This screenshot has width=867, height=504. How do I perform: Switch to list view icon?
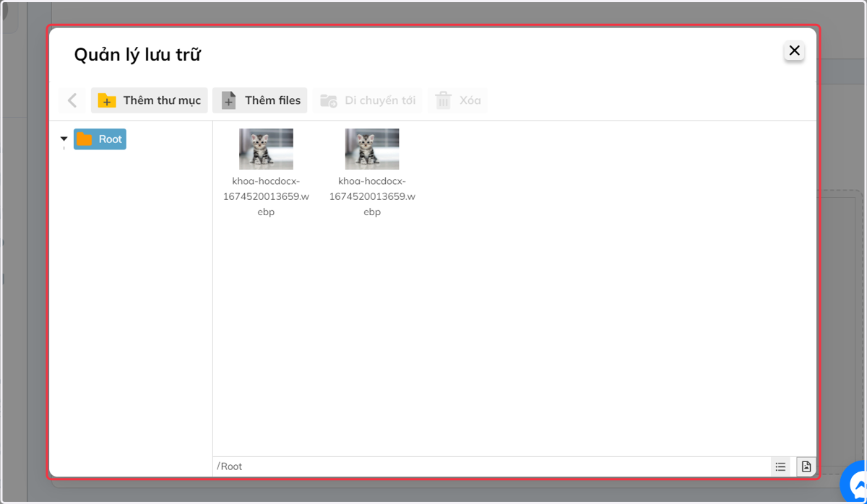780,466
